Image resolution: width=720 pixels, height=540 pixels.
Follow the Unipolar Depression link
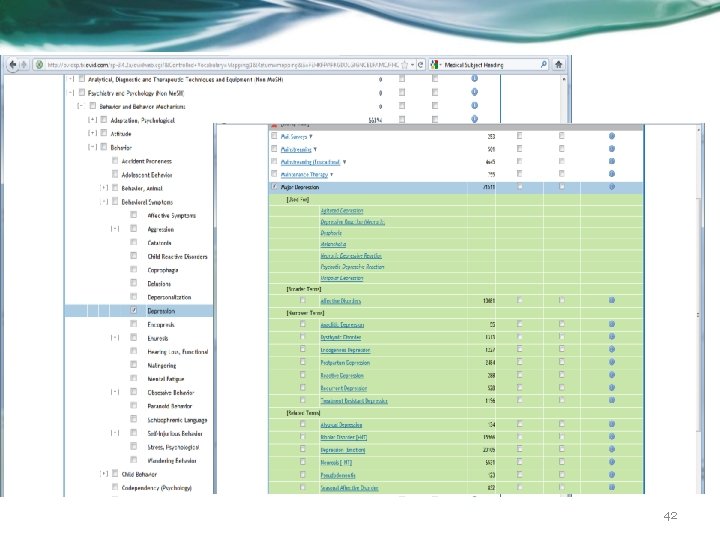[x=342, y=278]
